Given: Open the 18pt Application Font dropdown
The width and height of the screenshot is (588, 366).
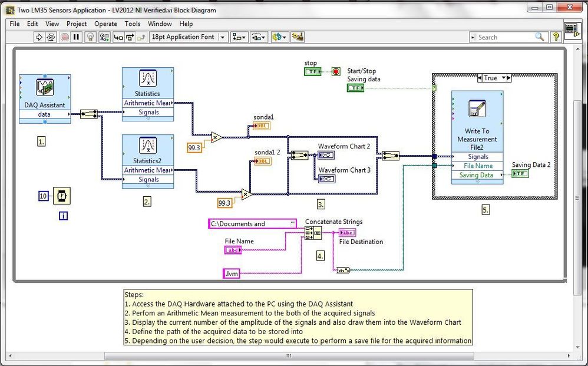Looking at the screenshot, I should point(189,37).
